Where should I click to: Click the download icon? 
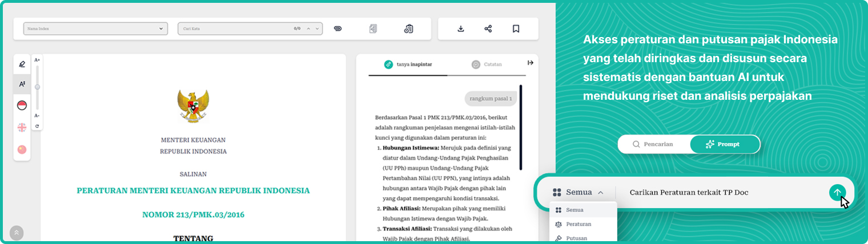pyautogui.click(x=461, y=29)
